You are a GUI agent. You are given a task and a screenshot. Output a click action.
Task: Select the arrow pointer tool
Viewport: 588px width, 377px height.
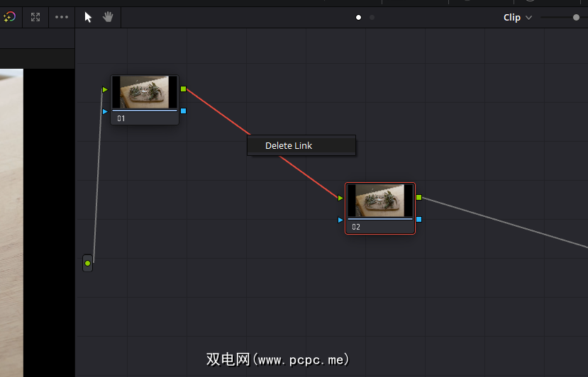[x=88, y=17]
